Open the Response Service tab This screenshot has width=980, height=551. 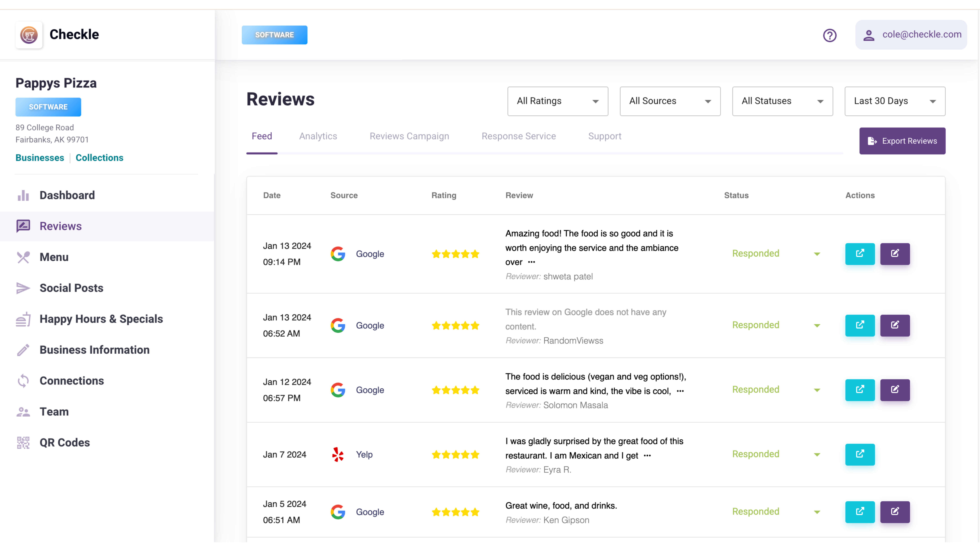pyautogui.click(x=519, y=136)
